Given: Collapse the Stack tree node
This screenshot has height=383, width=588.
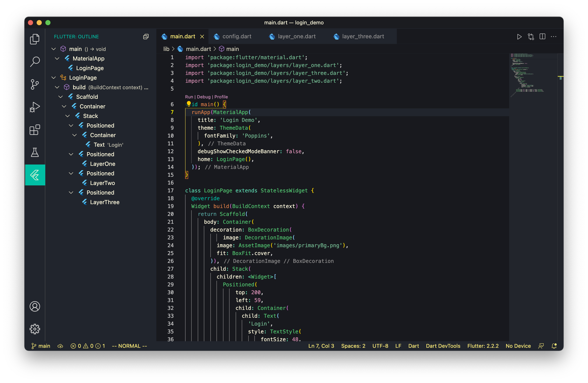Looking at the screenshot, I should click(x=68, y=116).
